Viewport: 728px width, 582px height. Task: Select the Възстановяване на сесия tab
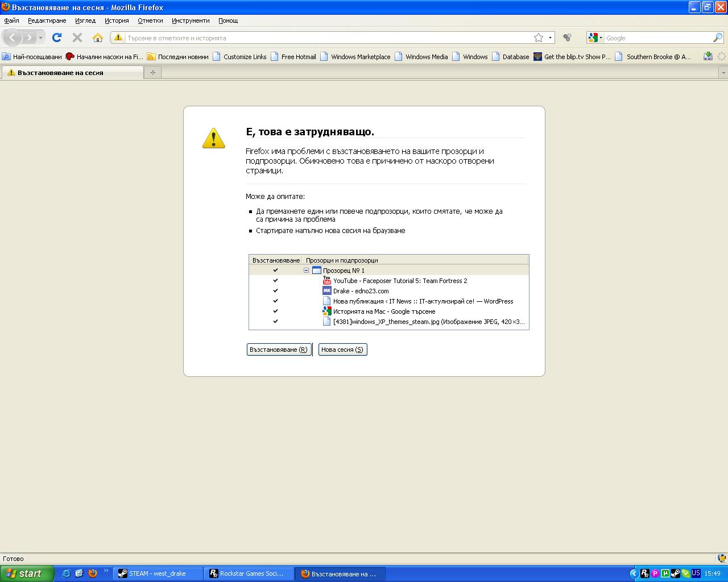tap(72, 73)
